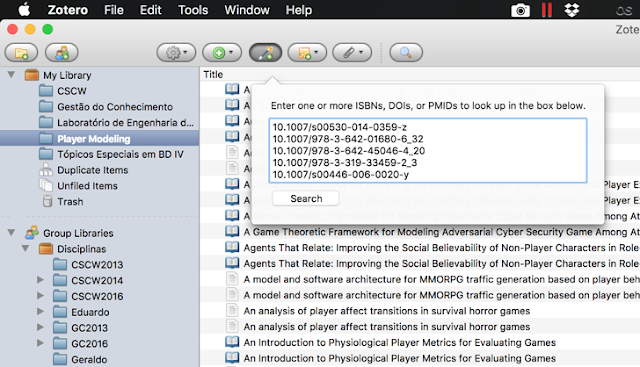The height and width of the screenshot is (367, 640).
Task: Click the Advanced Search magnifier button
Action: point(406,53)
